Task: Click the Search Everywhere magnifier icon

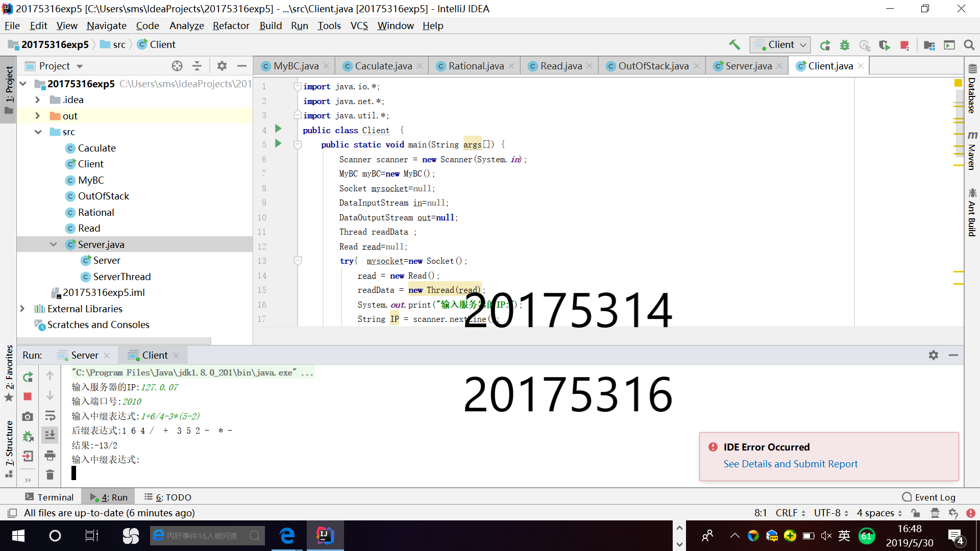Action: pos(969,45)
